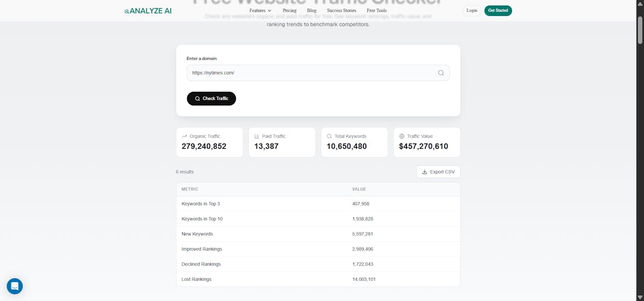
Task: Click the scrollbar down arrow
Action: pyautogui.click(x=640, y=297)
